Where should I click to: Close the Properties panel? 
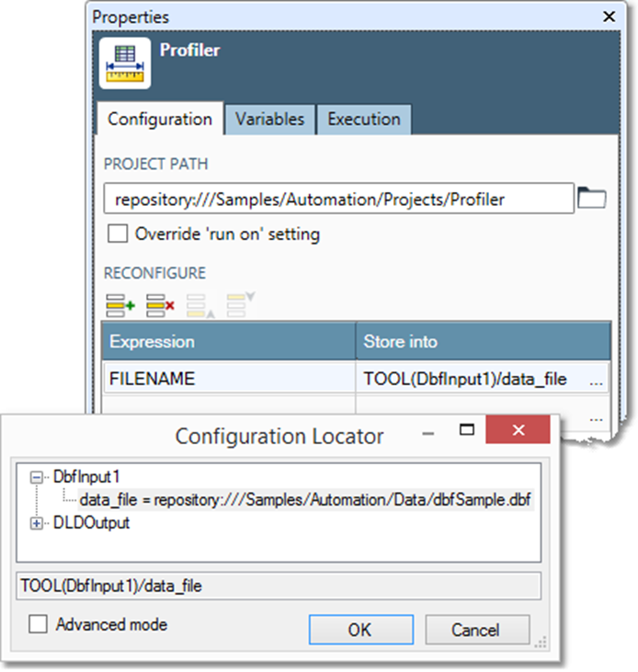[x=607, y=16]
